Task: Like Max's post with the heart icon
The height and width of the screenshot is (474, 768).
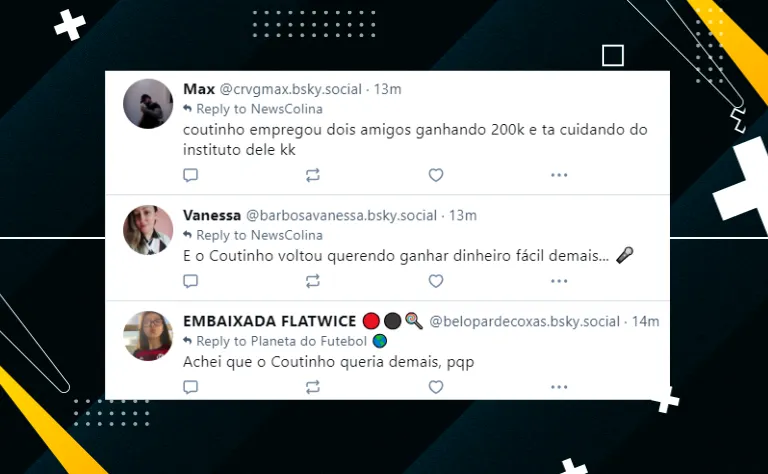Action: [436, 175]
